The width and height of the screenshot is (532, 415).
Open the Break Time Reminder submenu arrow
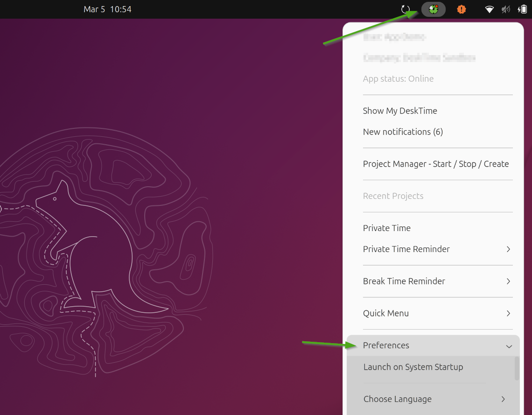pyautogui.click(x=508, y=281)
